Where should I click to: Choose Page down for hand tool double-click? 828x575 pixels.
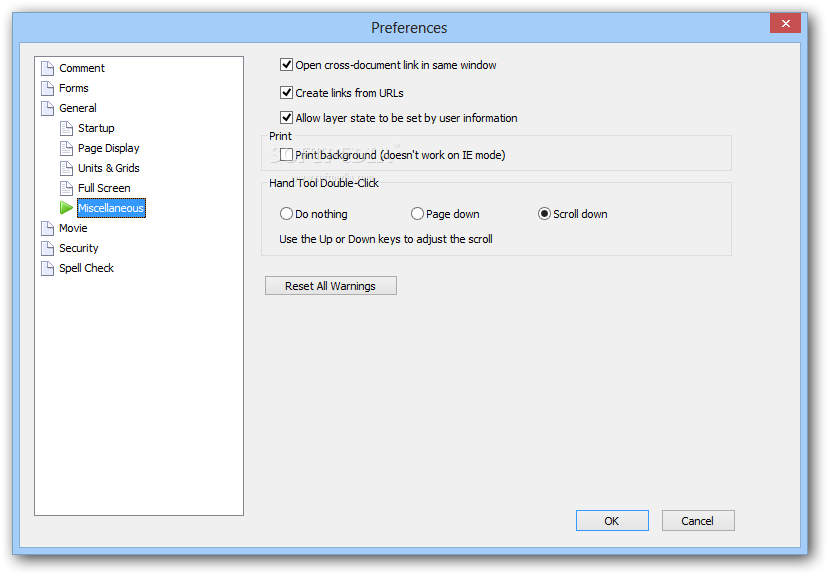pyautogui.click(x=417, y=214)
